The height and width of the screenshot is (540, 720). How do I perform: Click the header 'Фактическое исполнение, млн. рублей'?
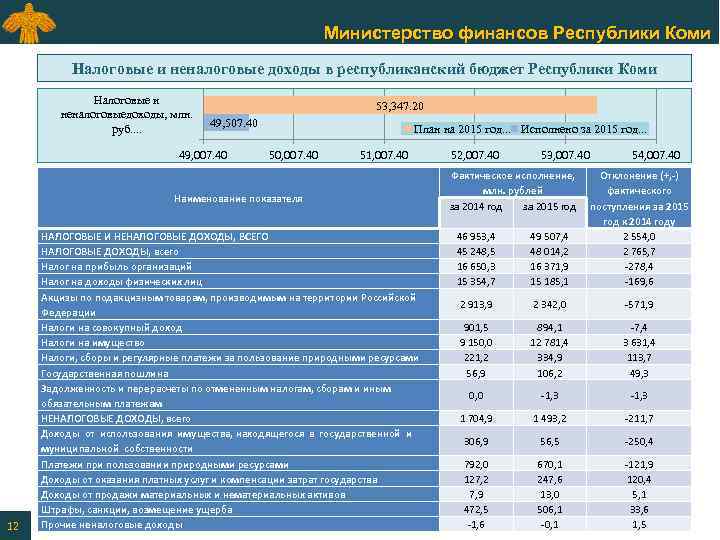(x=513, y=183)
